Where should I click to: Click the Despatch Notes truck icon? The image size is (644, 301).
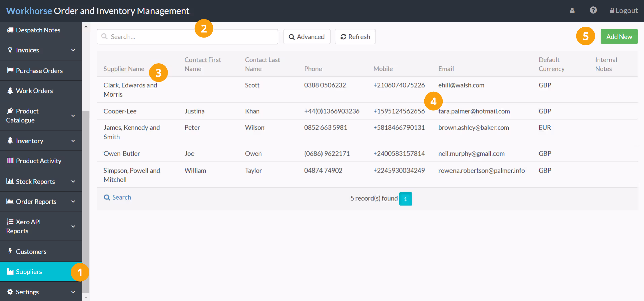click(10, 30)
